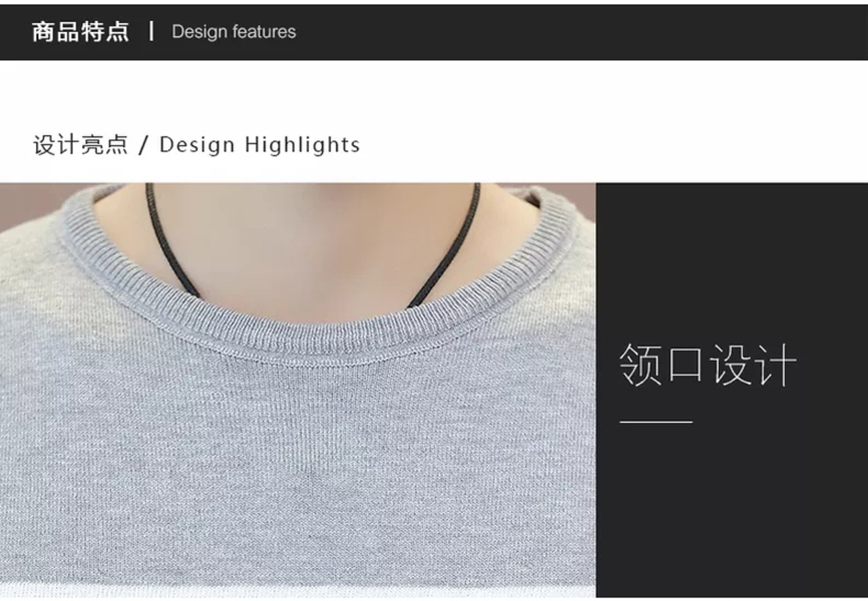Click the "Design features" header text
Viewport: 868px width, 601px height.
point(234,32)
